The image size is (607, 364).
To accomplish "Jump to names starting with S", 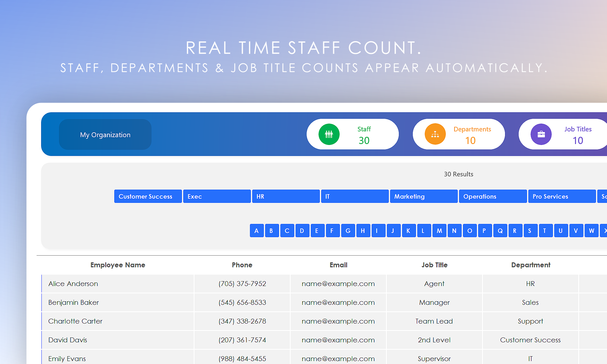I will (x=530, y=231).
